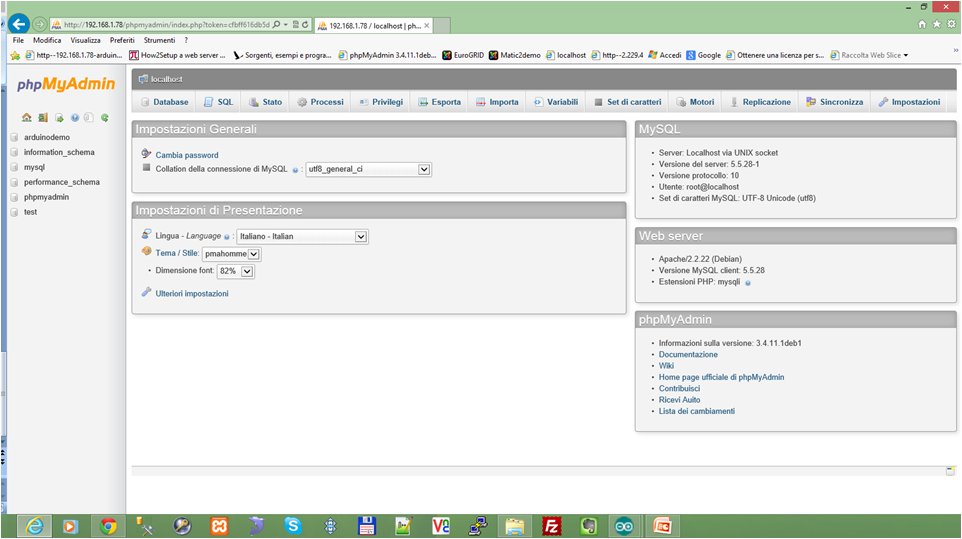The image size is (962, 539).
Task: Open the Sincronizza tab
Action: [834, 102]
